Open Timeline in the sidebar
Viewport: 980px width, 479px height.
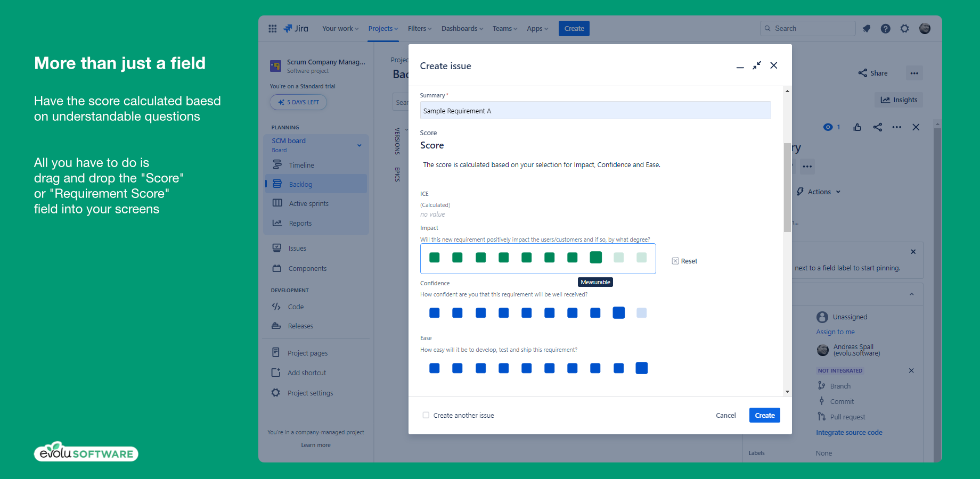coord(316,165)
